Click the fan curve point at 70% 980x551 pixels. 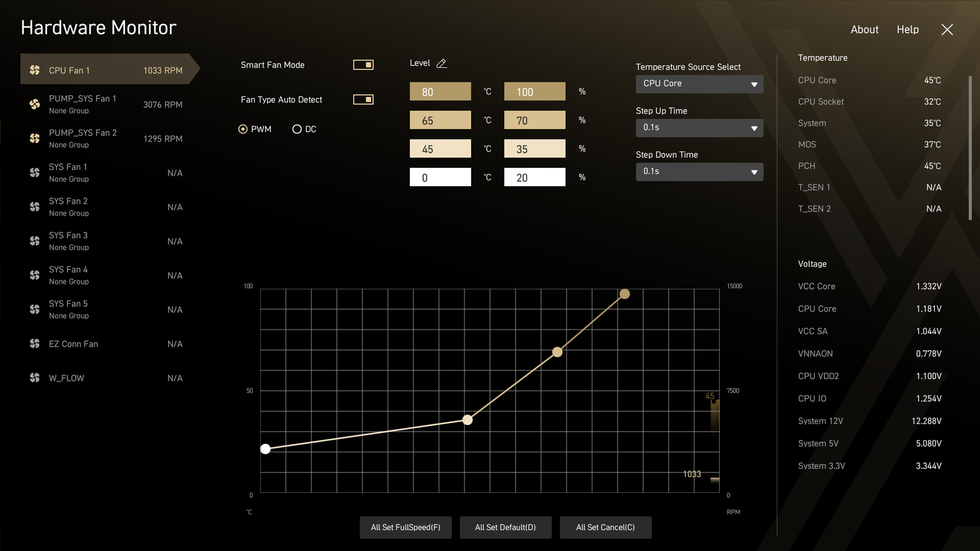tap(557, 352)
